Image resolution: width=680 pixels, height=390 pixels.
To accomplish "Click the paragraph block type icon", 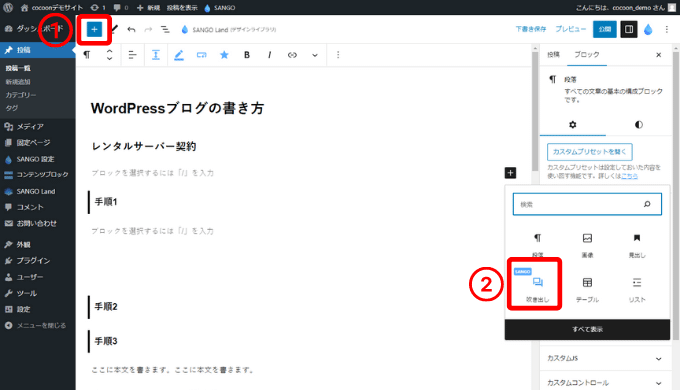I will tap(87, 55).
